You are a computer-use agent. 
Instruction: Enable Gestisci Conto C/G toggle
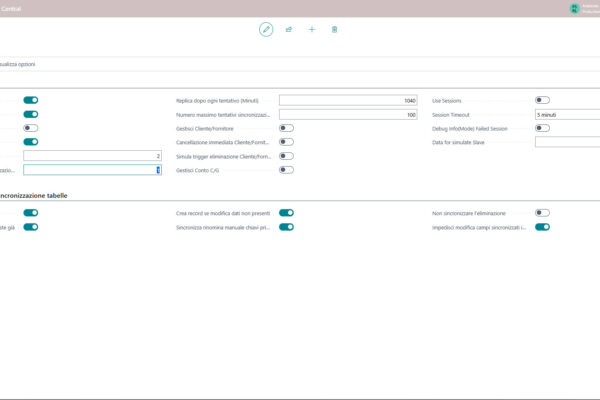click(286, 170)
